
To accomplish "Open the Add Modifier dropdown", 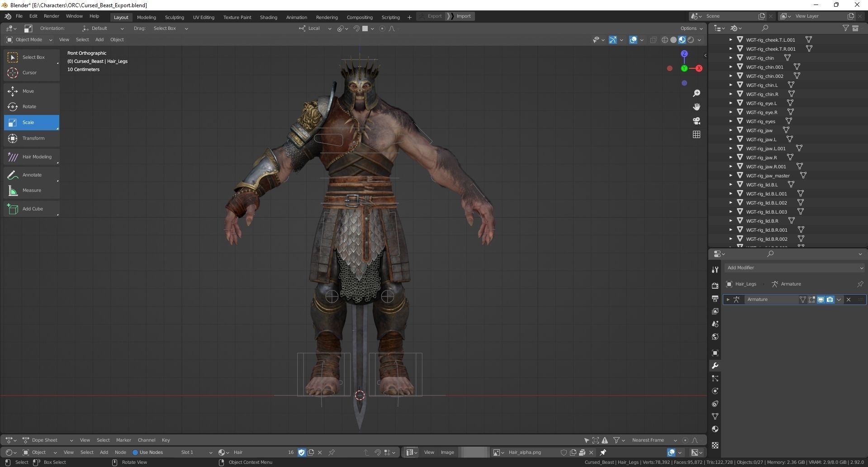I will (795, 268).
